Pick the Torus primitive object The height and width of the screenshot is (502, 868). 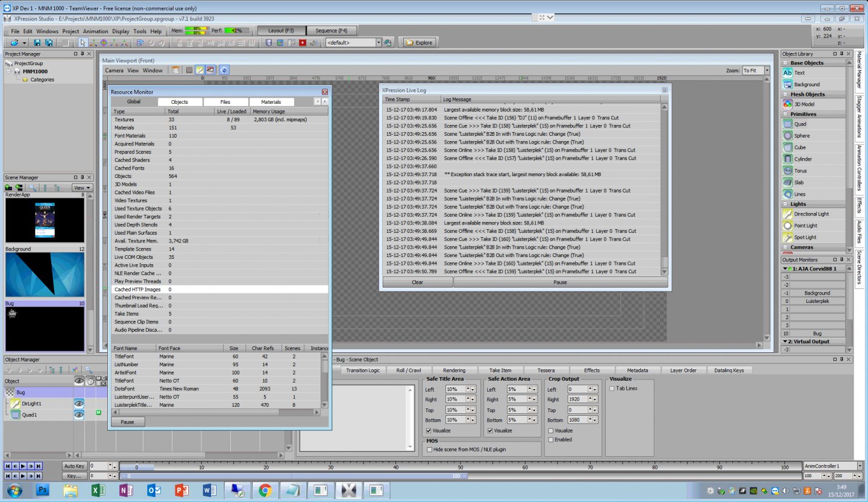point(800,171)
